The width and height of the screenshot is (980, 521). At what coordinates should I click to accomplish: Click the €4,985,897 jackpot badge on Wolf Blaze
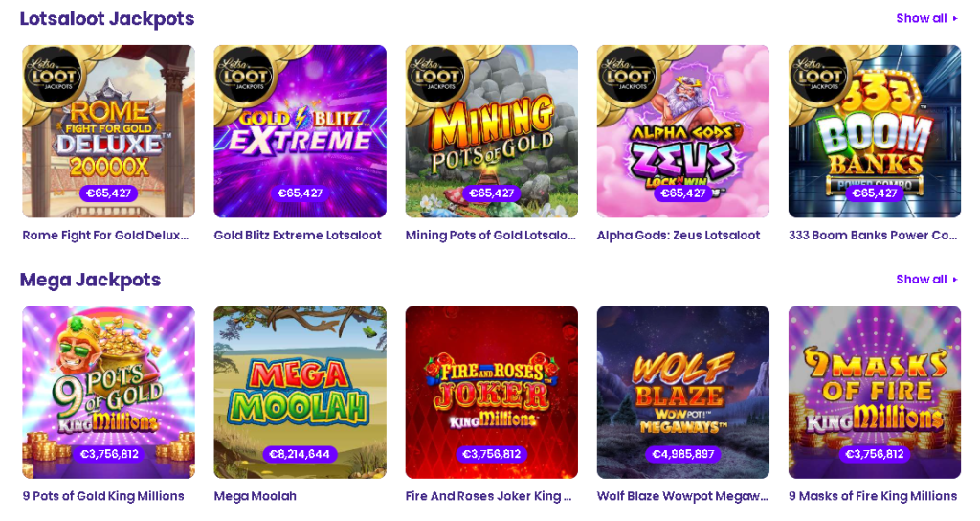[x=683, y=454]
